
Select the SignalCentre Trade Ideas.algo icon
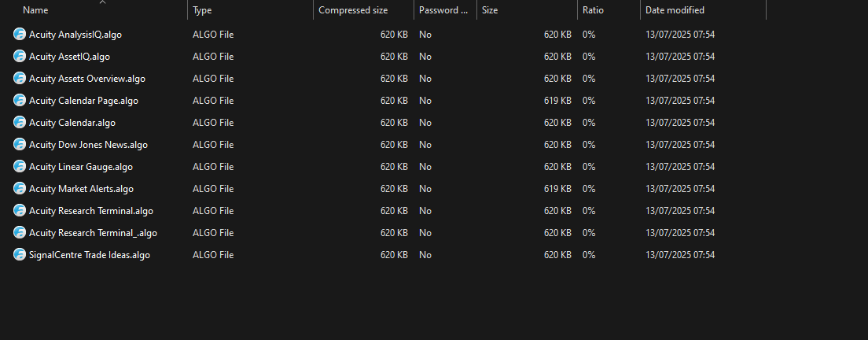pos(20,255)
